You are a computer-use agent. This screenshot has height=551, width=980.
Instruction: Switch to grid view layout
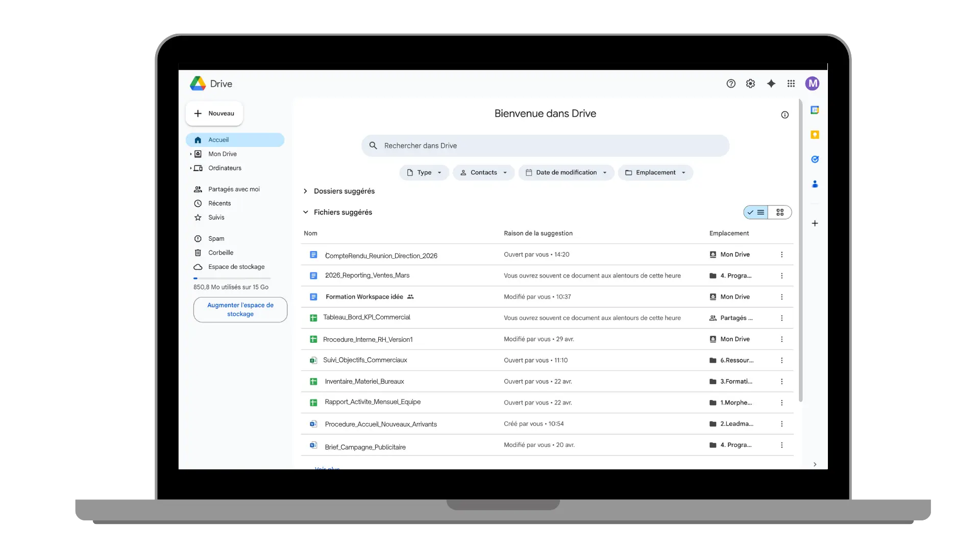pyautogui.click(x=780, y=212)
